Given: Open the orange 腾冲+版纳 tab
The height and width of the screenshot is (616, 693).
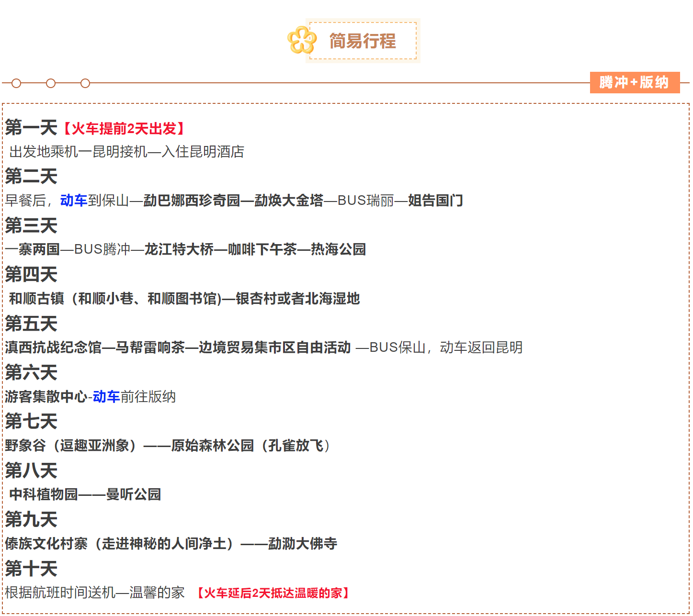Looking at the screenshot, I should pyautogui.click(x=634, y=82).
